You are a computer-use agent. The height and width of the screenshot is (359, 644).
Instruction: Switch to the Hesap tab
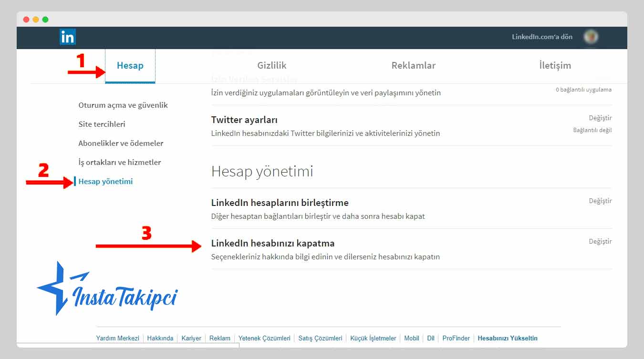(130, 66)
